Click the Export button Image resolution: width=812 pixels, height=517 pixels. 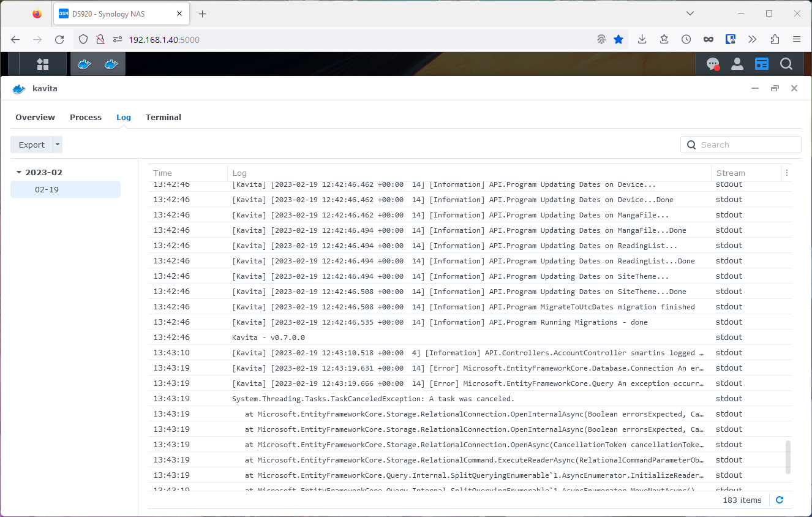31,145
